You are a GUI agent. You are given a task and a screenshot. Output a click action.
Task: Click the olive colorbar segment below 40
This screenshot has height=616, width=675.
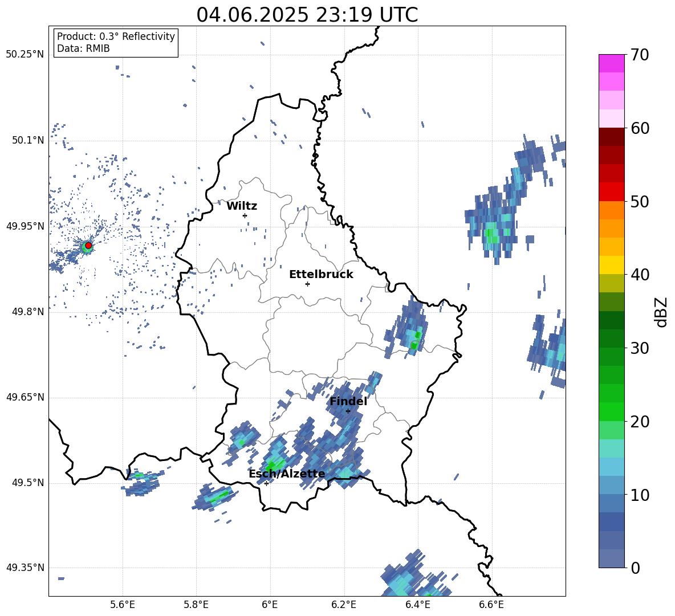[x=611, y=283]
